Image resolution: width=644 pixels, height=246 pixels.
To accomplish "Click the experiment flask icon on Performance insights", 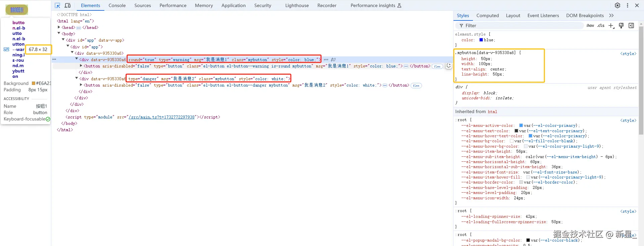I will pyautogui.click(x=399, y=5).
